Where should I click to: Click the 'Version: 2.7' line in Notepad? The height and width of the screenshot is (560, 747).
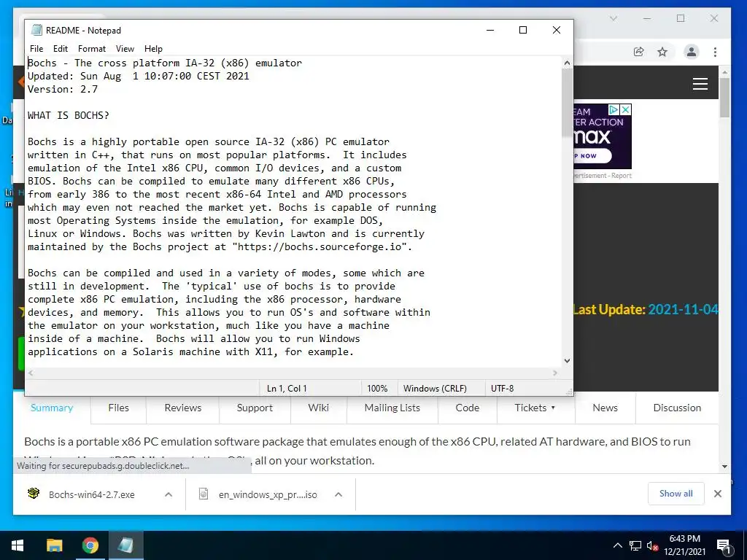tap(63, 89)
